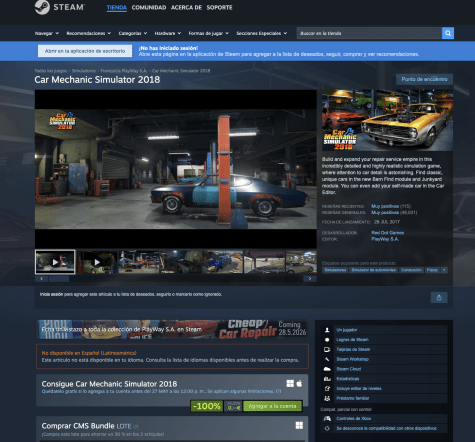The width and height of the screenshot is (475, 442).
Task: Open the Navegar dropdown
Action: click(x=47, y=33)
